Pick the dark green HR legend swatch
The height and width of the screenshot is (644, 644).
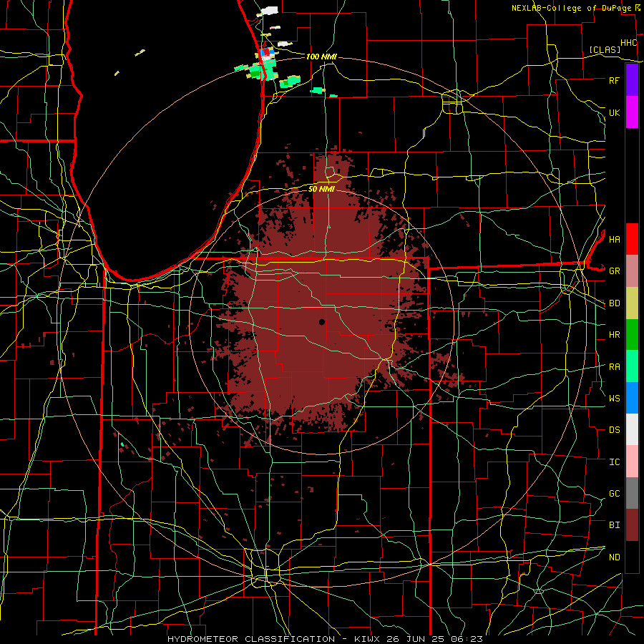[x=632, y=334]
